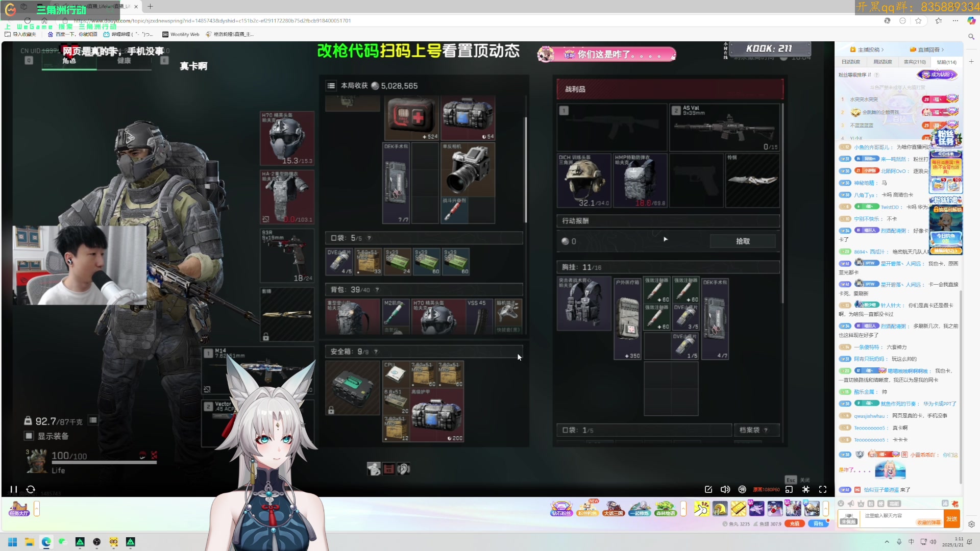Open the 今日钓鱼 fishing panel

coord(946,238)
